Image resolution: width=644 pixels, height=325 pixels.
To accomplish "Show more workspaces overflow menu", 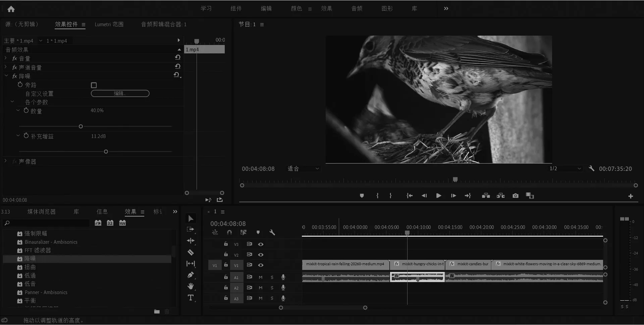I will [446, 8].
